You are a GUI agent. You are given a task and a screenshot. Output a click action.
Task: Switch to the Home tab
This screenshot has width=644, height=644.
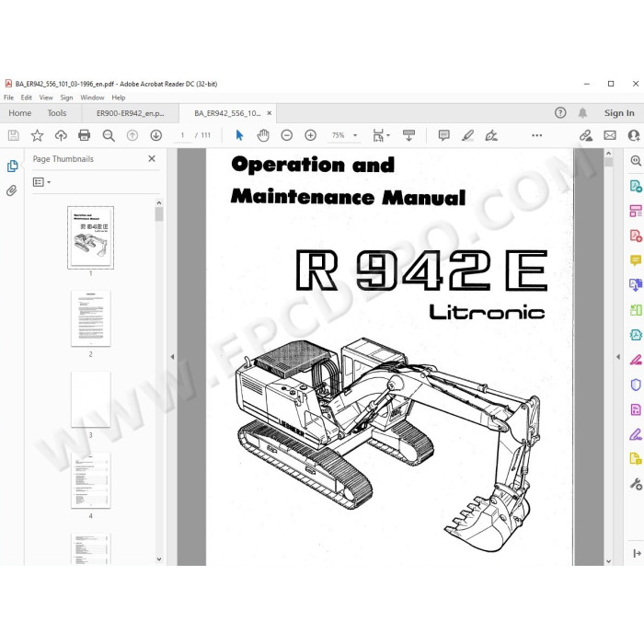19,113
